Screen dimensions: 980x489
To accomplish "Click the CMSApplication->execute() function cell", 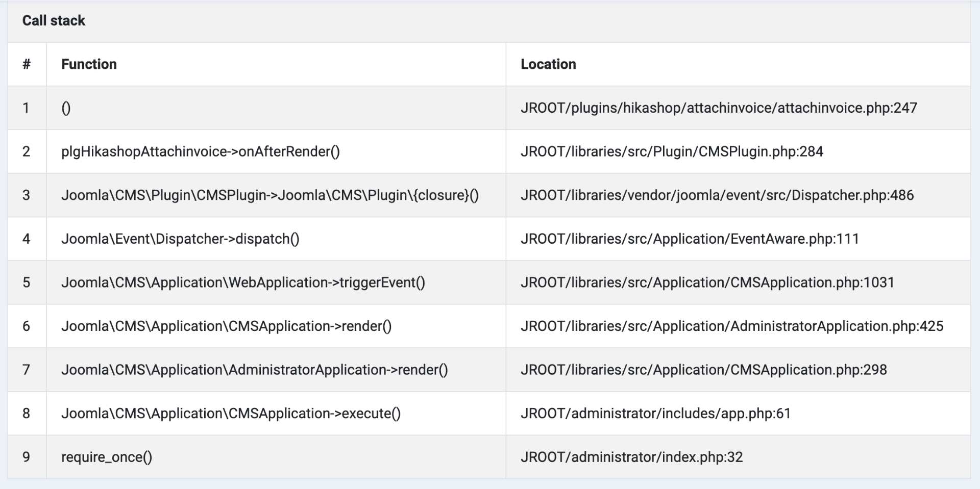I will point(231,414).
